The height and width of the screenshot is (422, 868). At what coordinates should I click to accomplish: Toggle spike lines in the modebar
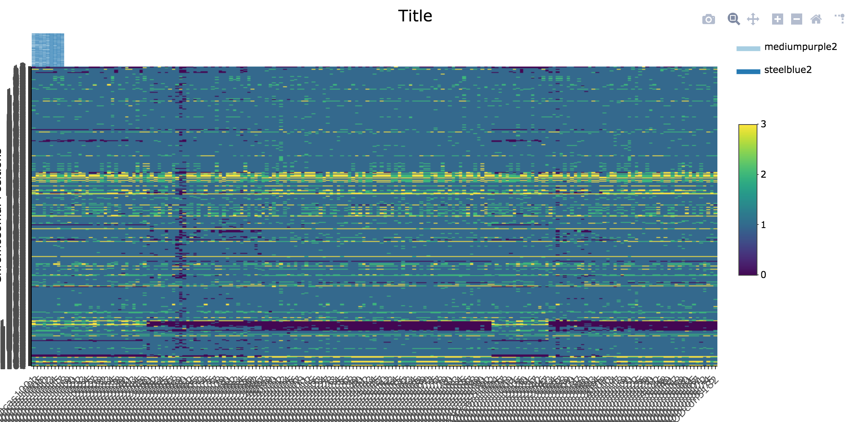(x=840, y=19)
